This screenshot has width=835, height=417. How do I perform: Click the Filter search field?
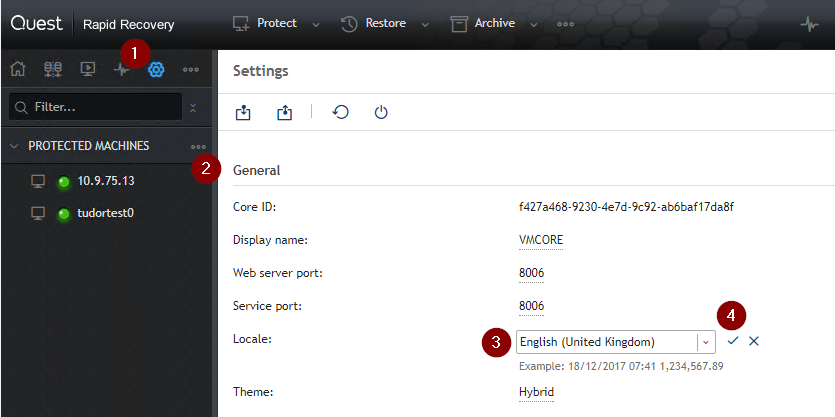click(x=96, y=108)
